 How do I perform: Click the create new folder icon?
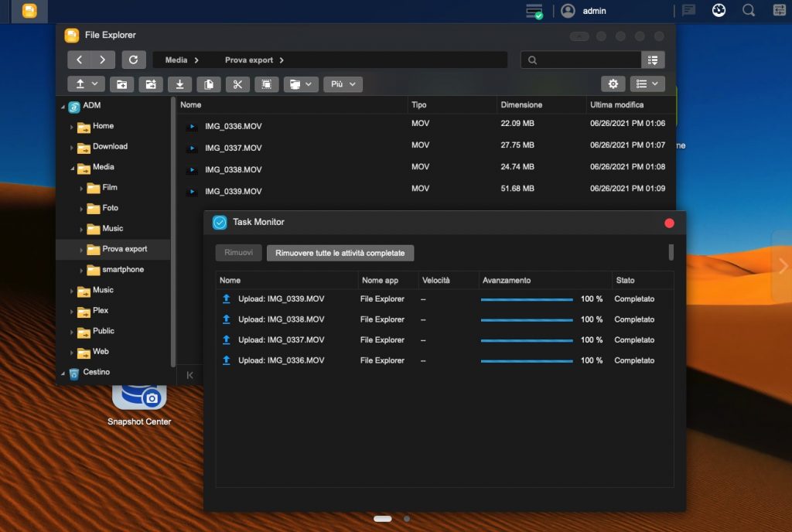pos(121,84)
